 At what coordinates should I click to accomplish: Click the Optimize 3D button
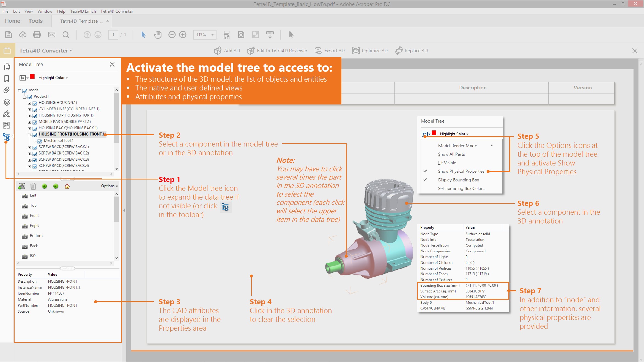point(369,51)
